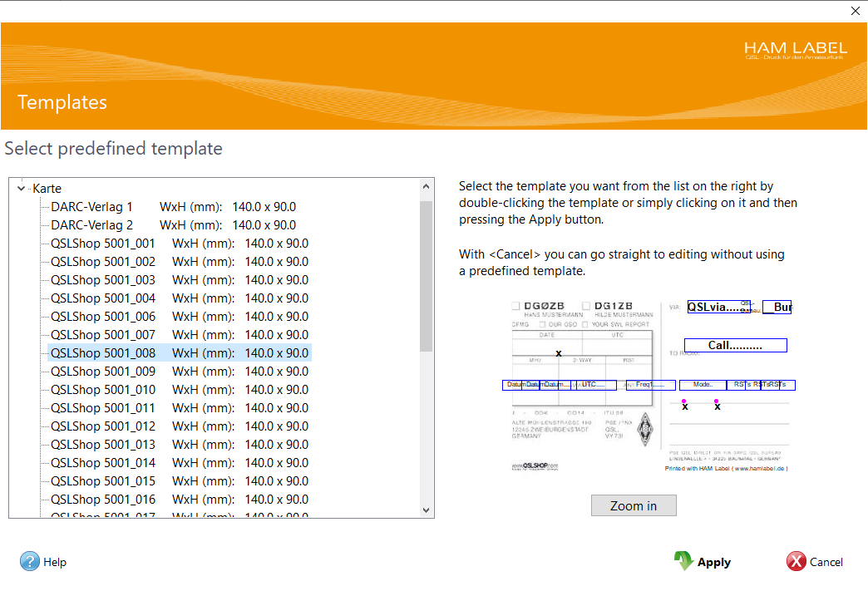Select QSLShop 5001_012 template
The image size is (868, 591).
[x=180, y=426]
